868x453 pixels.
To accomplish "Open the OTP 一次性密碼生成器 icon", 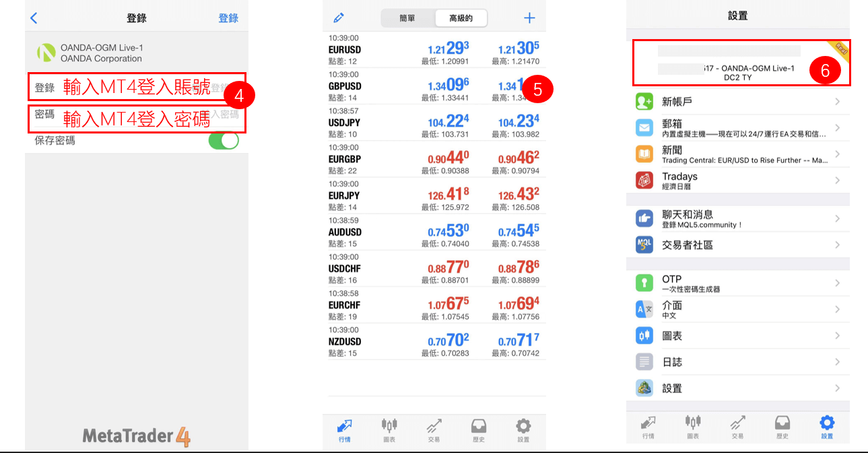I will click(644, 282).
